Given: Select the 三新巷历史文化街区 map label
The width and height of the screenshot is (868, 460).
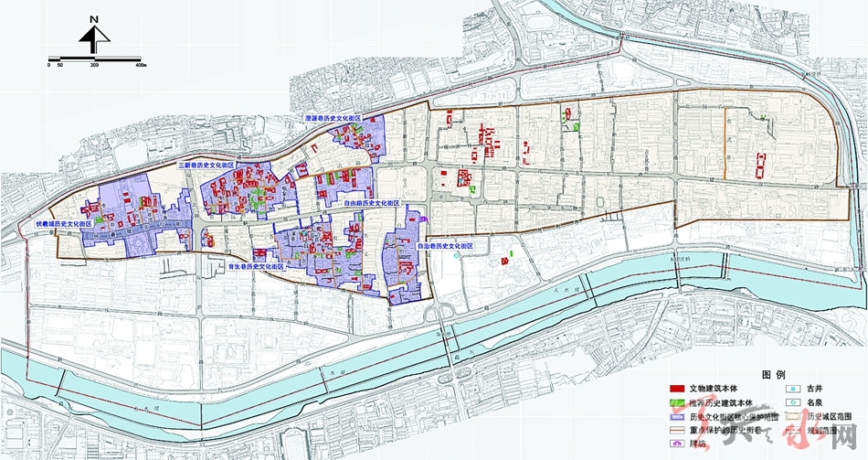Looking at the screenshot, I should pos(206,166).
